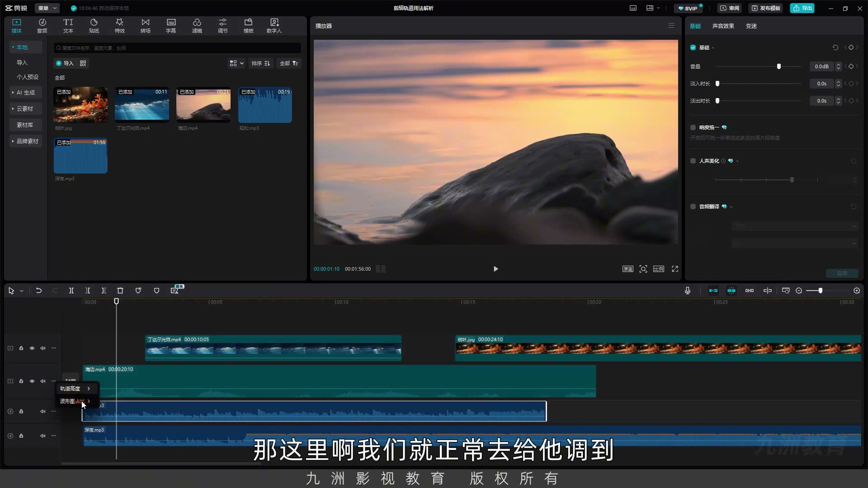Click the timeline zoom-in circle icon
The width and height of the screenshot is (868, 488).
857,291
